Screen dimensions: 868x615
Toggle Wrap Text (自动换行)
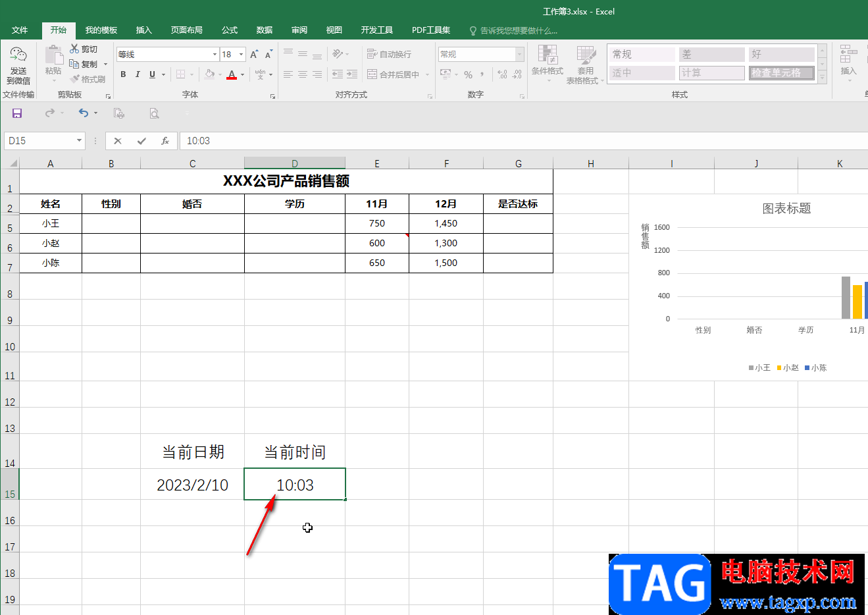[x=389, y=54]
